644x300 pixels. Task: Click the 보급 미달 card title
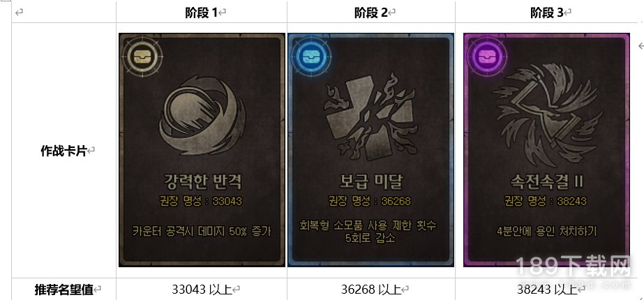coord(370,181)
